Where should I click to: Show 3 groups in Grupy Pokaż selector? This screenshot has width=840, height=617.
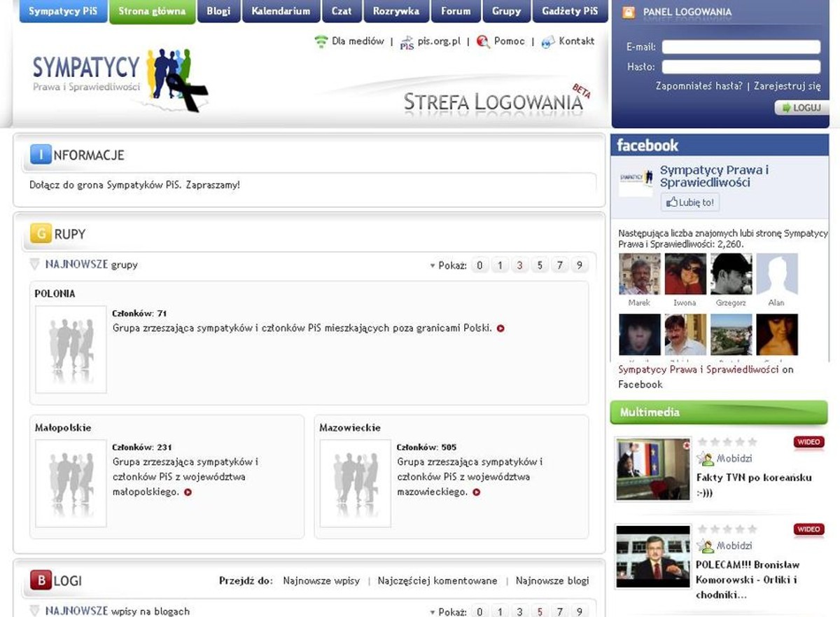(519, 265)
